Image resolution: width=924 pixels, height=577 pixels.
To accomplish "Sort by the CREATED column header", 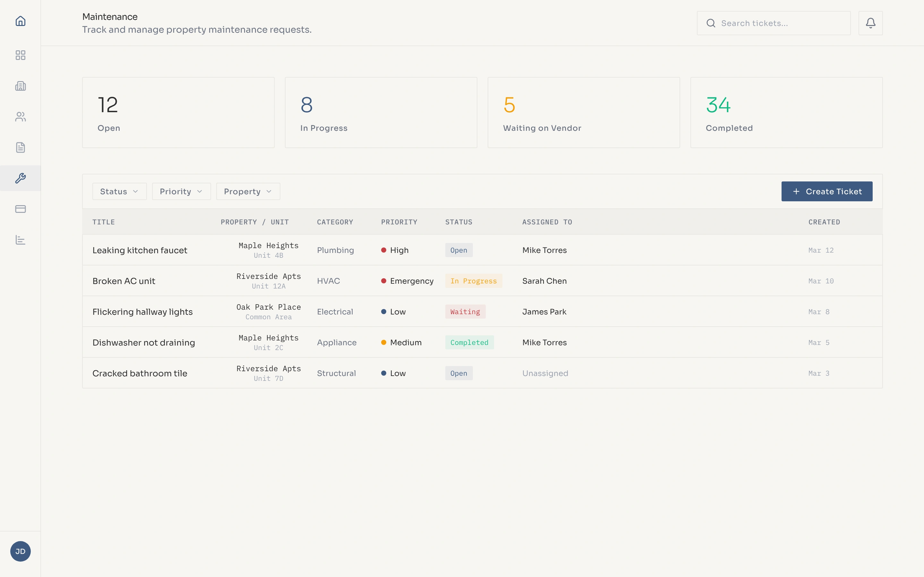I will (824, 222).
